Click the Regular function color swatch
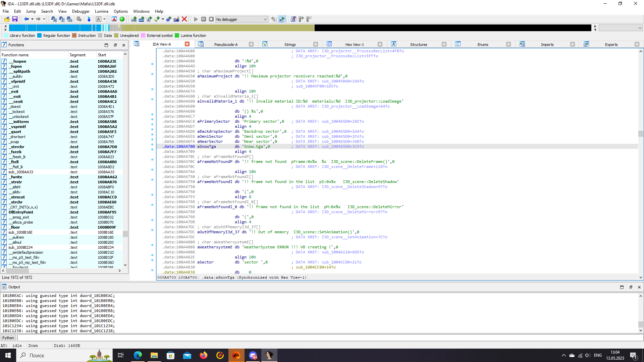The image size is (644, 362). click(40, 36)
